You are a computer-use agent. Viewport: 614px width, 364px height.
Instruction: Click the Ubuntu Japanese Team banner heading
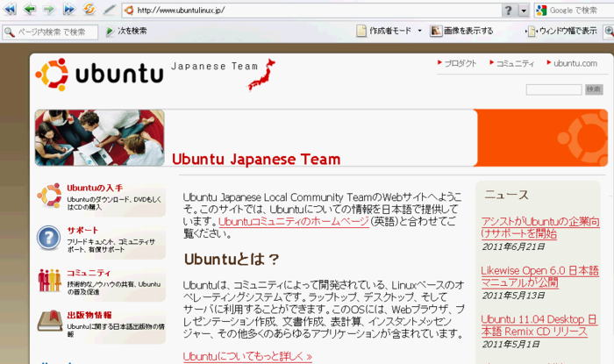(256, 159)
